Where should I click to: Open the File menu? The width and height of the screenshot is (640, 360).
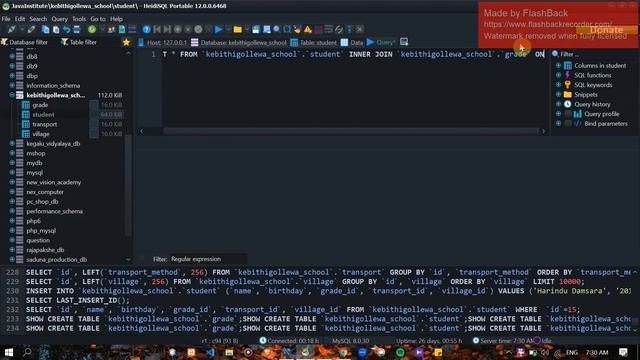6,19
